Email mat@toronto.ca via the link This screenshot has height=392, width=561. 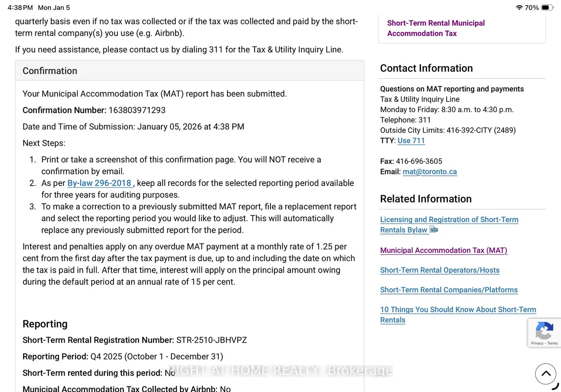(429, 172)
